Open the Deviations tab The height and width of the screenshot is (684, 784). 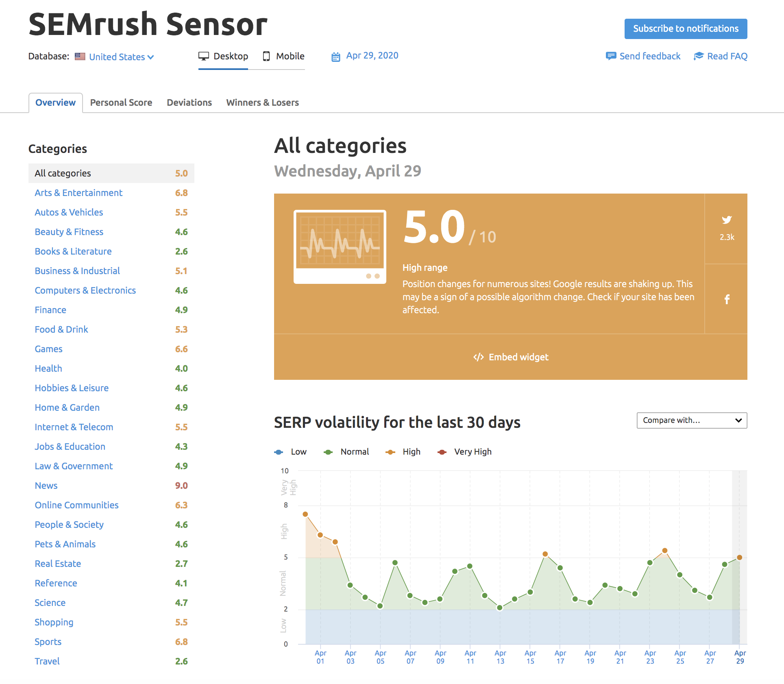tap(189, 102)
